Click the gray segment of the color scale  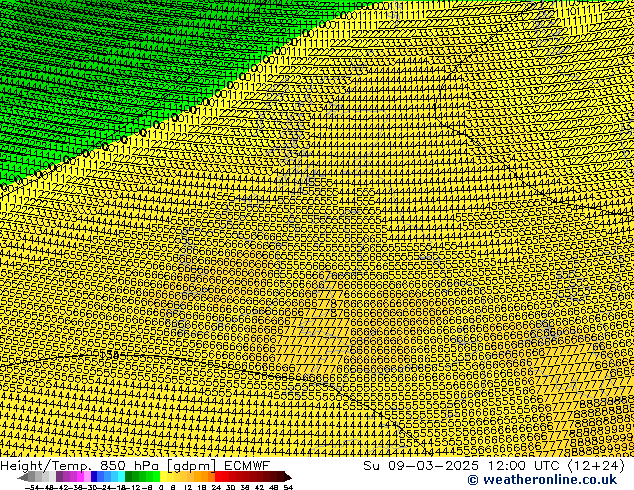point(38,477)
